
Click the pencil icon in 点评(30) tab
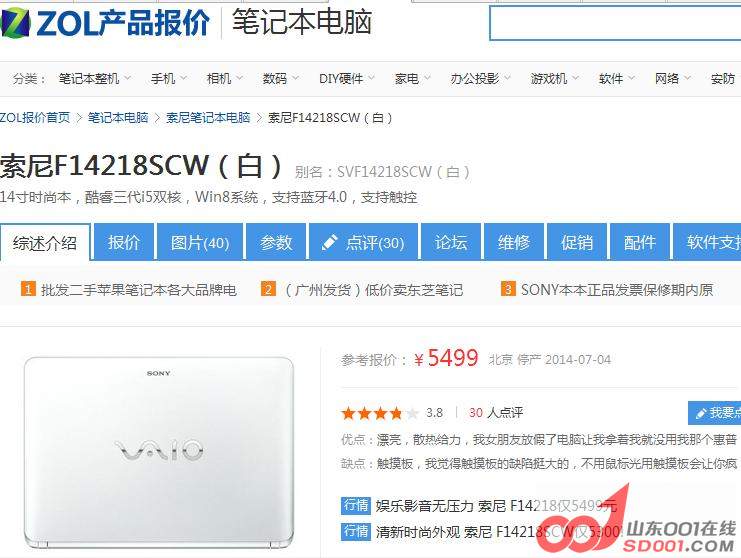click(329, 242)
